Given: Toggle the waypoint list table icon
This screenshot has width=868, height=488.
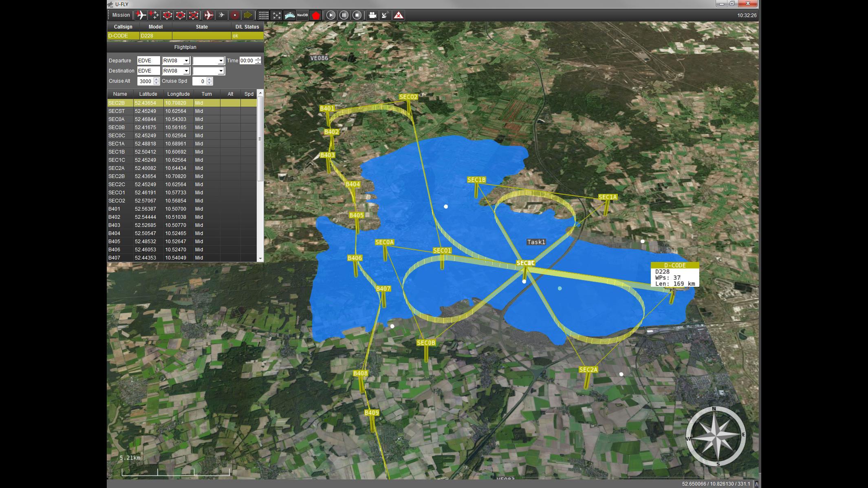Looking at the screenshot, I should [x=263, y=15].
